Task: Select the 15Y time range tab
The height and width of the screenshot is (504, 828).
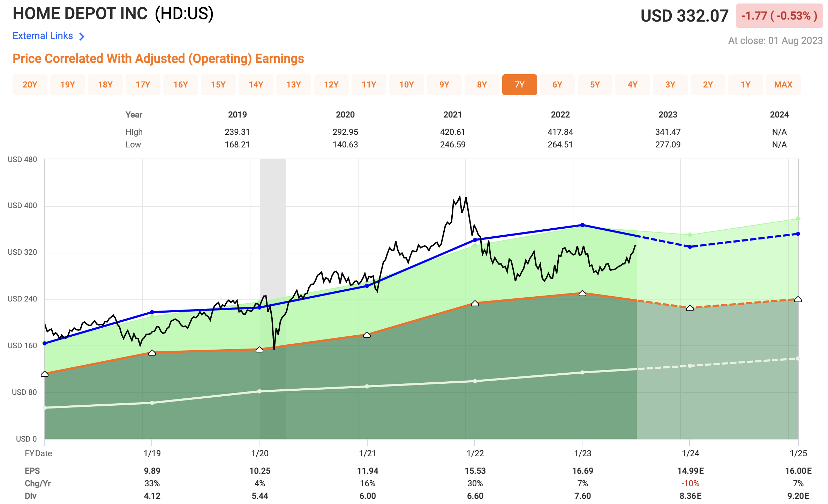Action: coord(218,85)
